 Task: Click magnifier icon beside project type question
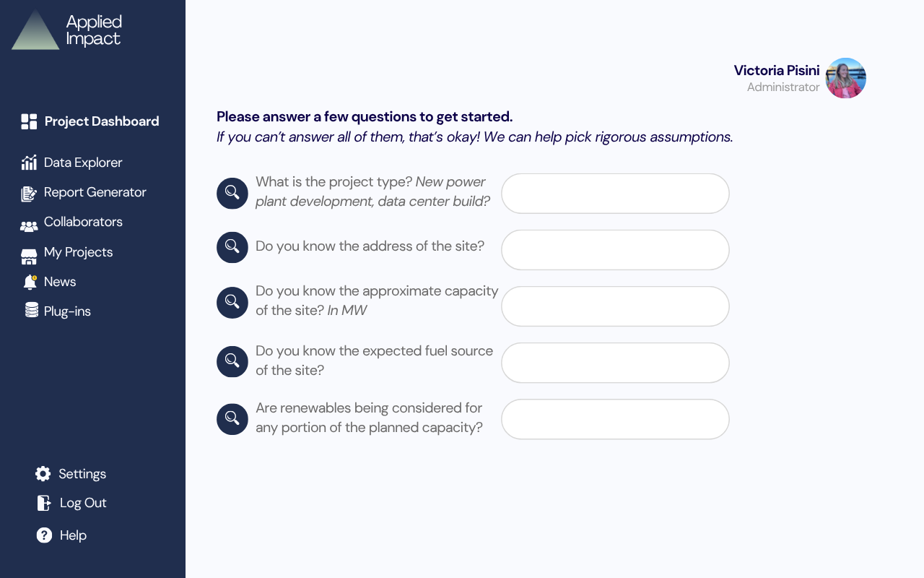pos(232,194)
